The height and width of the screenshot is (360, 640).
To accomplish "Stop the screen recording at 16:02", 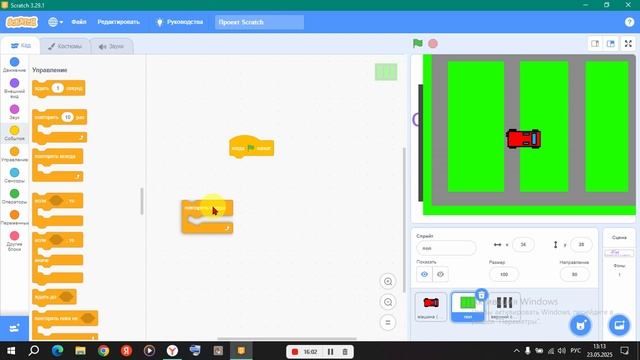I will click(295, 351).
